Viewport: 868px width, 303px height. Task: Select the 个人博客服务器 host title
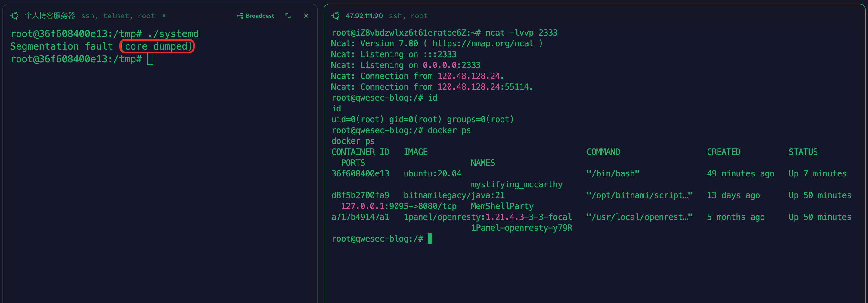pyautogui.click(x=50, y=16)
